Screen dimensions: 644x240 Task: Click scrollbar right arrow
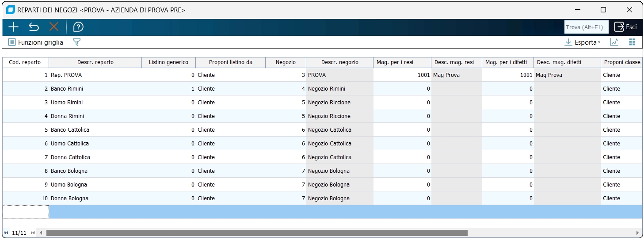[637, 232]
